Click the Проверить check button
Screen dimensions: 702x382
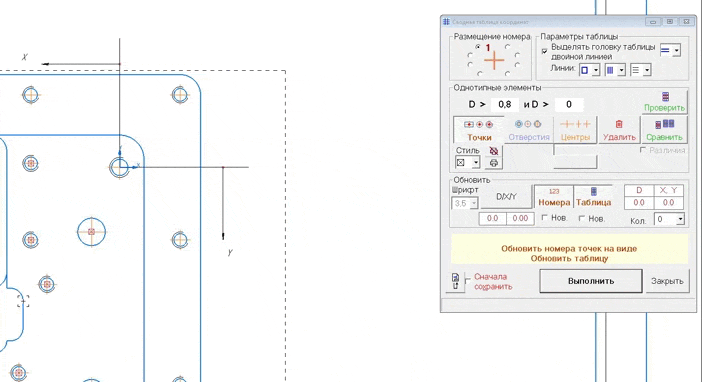click(664, 102)
